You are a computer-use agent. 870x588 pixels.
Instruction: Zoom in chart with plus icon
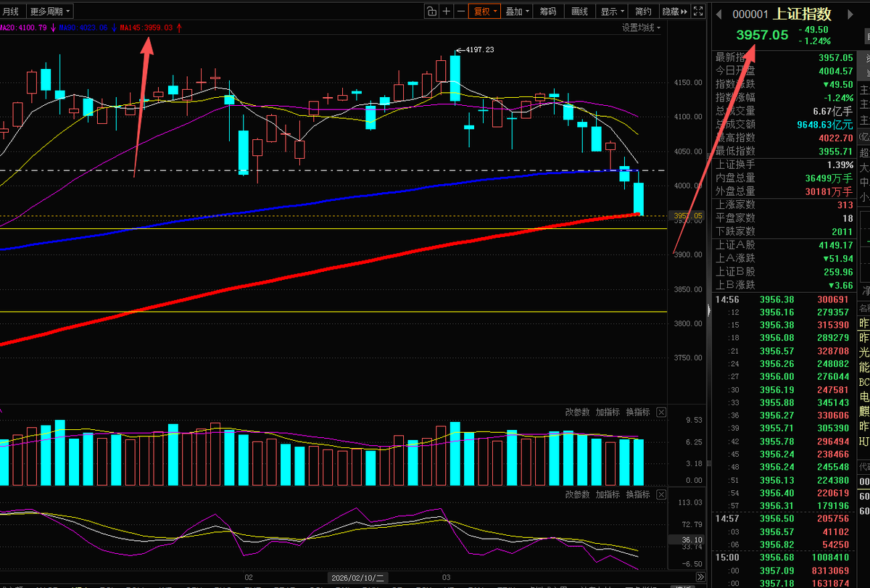click(x=446, y=11)
